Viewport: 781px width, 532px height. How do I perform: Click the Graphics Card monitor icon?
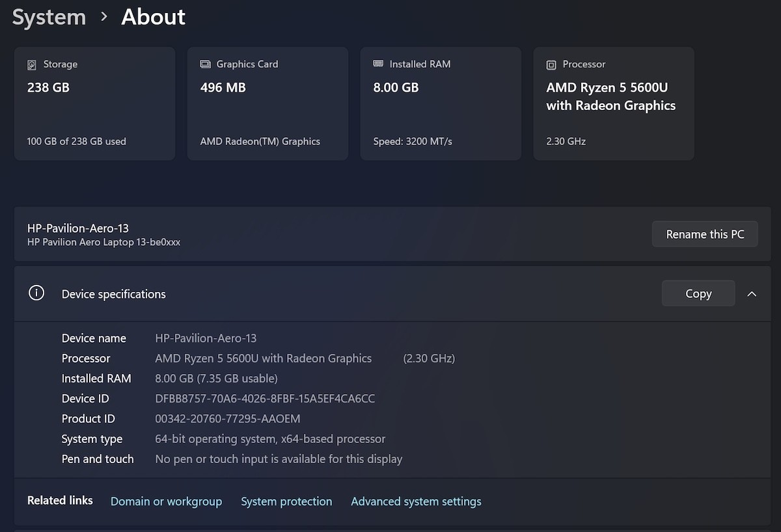tap(205, 64)
